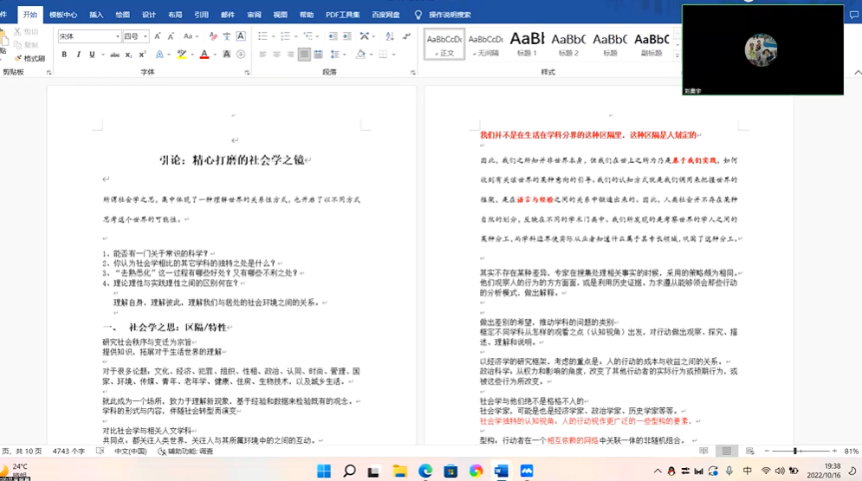Image resolution: width=862 pixels, height=481 pixels.
Task: Apply the 正文 style
Action: [x=444, y=44]
